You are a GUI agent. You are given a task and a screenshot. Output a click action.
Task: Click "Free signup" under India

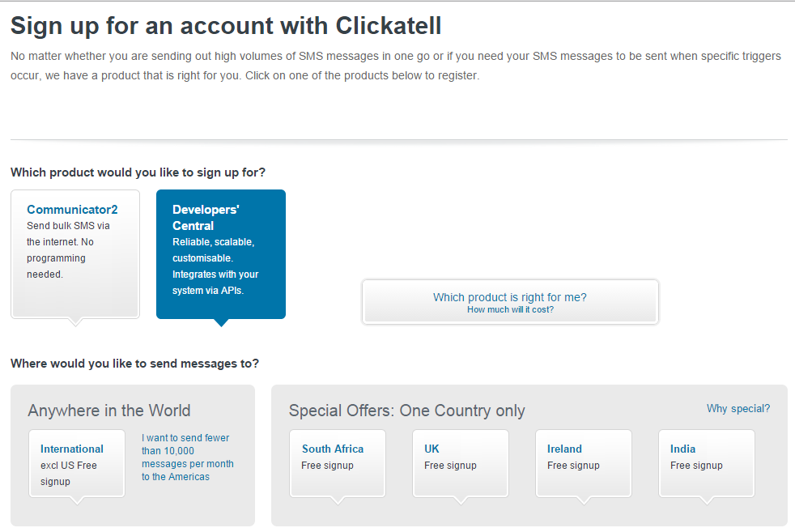click(696, 466)
